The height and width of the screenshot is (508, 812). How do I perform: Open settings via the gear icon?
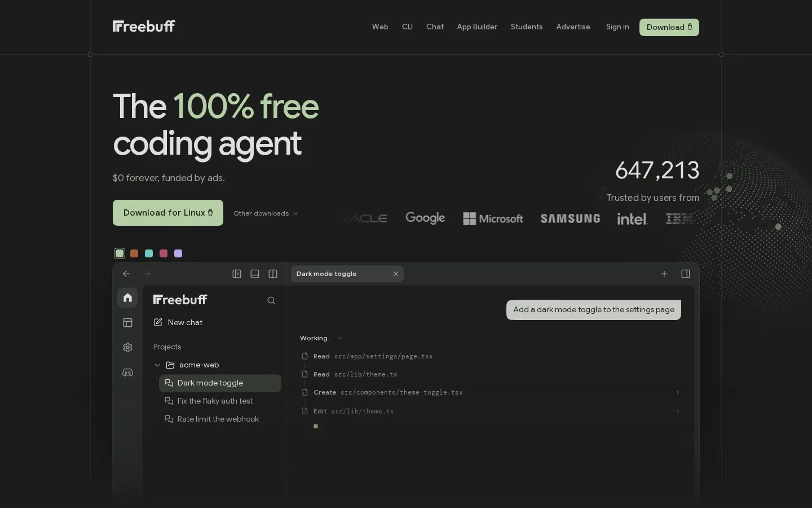[x=127, y=347]
